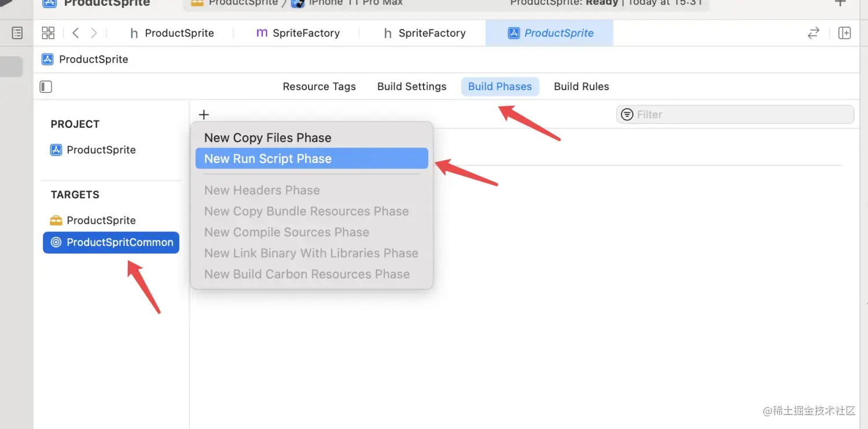Click the filter icon in search field
This screenshot has height=429, width=868.
click(x=627, y=114)
